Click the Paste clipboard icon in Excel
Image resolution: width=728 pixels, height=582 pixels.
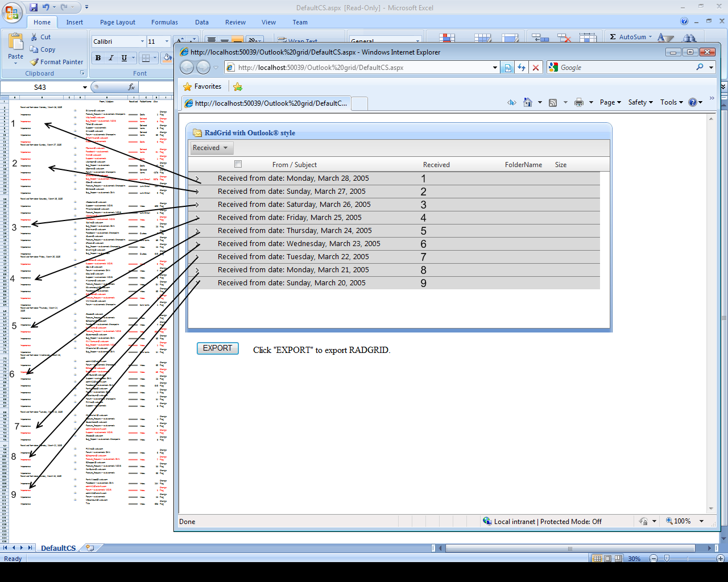click(16, 43)
